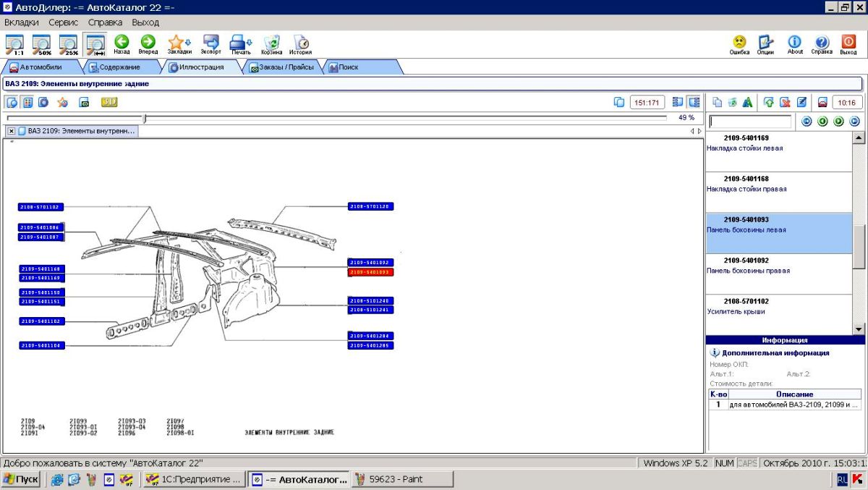Image resolution: width=868 pixels, height=490 pixels.
Task: Open Windows Пуск start button
Action: tap(21, 479)
